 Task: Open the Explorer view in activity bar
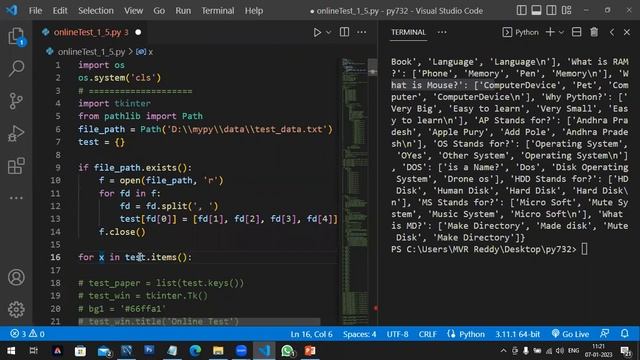click(16, 36)
